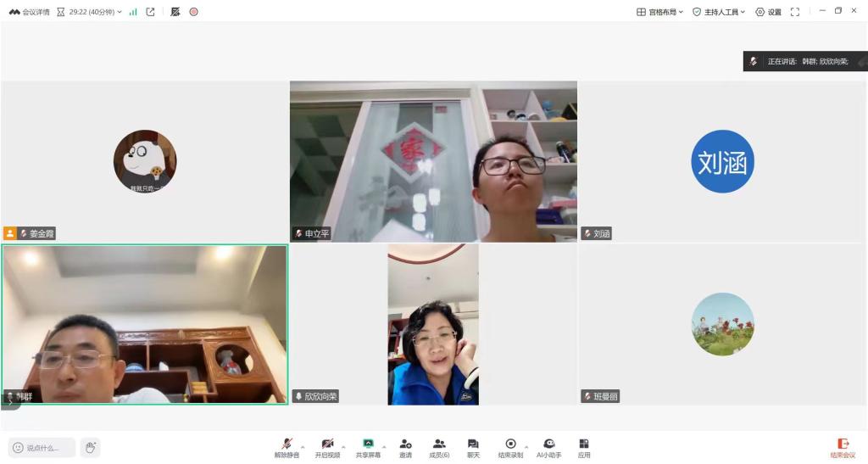This screenshot has height=464, width=868.
Task: Start screen sharing with 共享屏幕
Action: 368,447
